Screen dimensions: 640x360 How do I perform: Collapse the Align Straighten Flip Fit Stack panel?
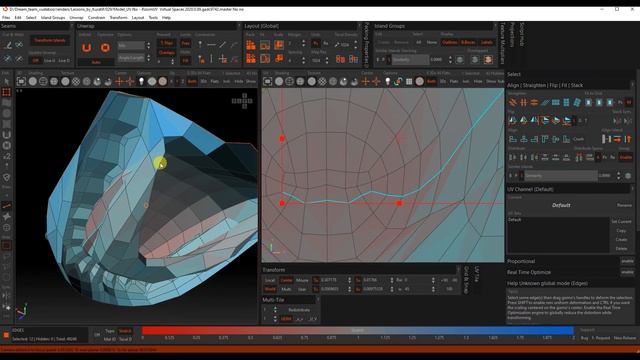coord(632,85)
